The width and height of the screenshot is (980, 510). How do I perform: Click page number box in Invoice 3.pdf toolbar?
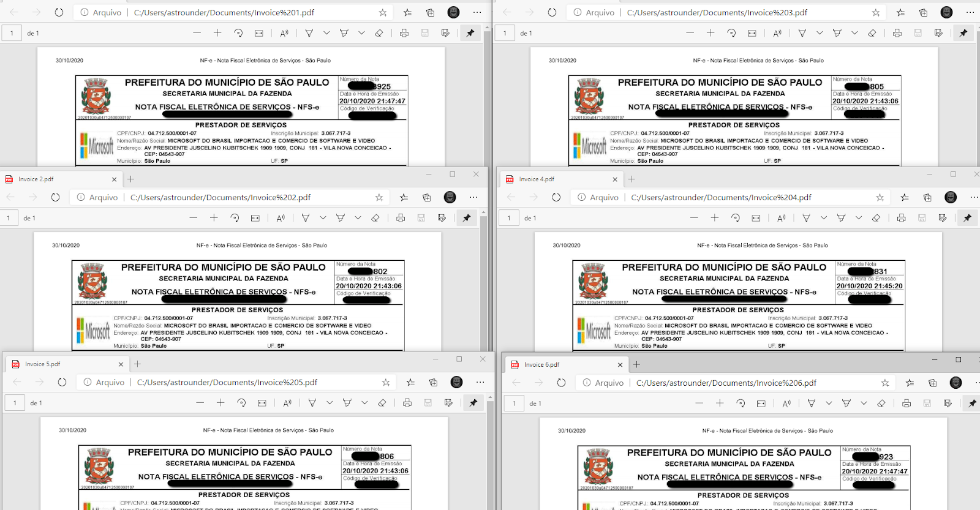point(505,33)
